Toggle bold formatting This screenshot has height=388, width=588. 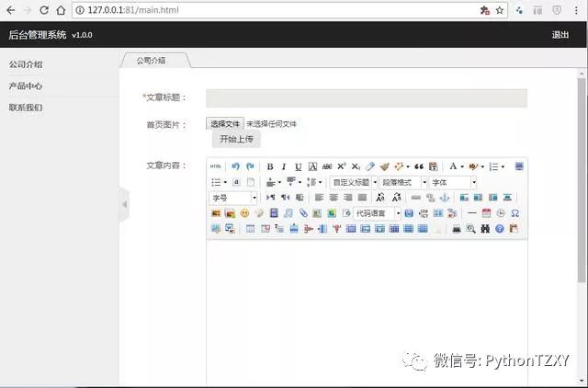[269, 166]
